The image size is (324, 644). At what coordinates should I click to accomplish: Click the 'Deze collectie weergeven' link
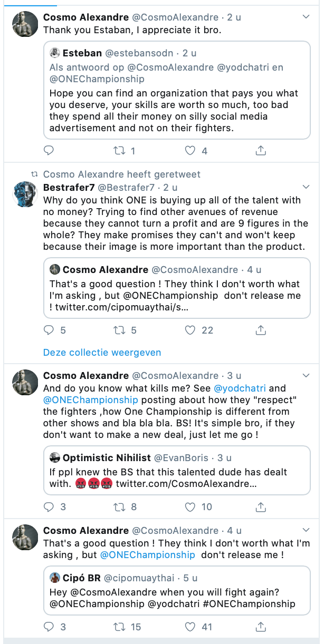coord(102,353)
